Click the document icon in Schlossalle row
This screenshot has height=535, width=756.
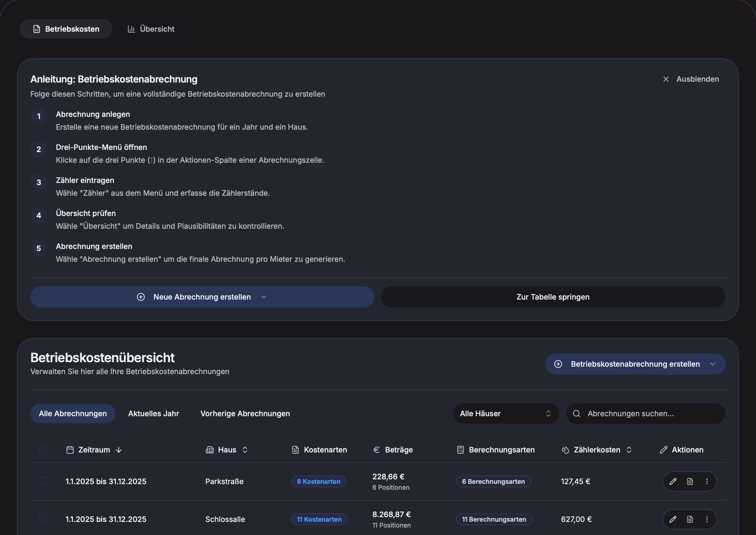tap(690, 519)
